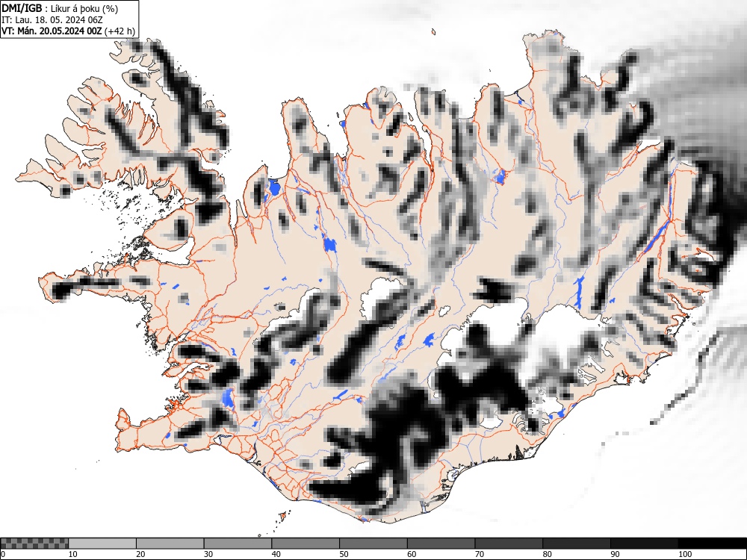Click the '10' legend scale label
747x560 pixels.
point(73,554)
